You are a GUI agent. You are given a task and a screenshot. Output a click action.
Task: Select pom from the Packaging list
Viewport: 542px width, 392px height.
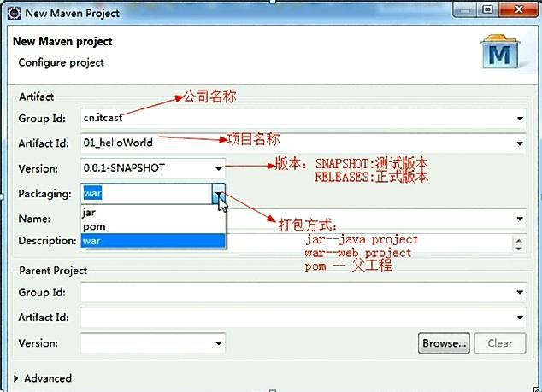(x=153, y=226)
